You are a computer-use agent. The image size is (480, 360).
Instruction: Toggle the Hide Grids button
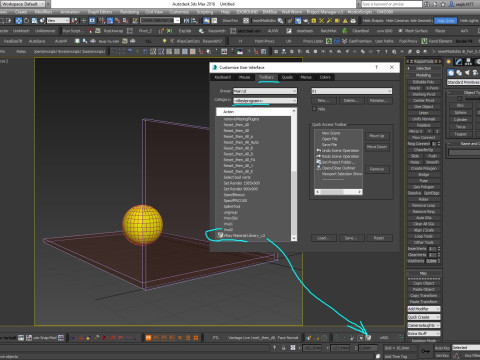click(x=445, y=21)
